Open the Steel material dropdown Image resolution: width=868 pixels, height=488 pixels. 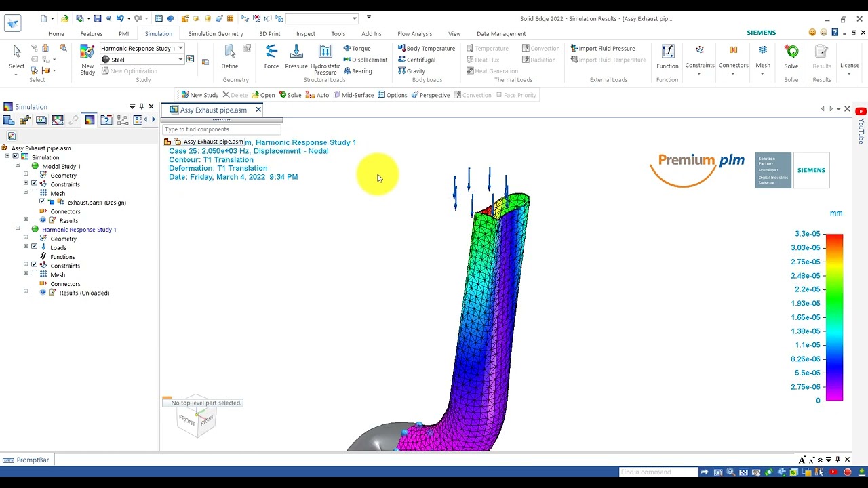click(x=180, y=60)
